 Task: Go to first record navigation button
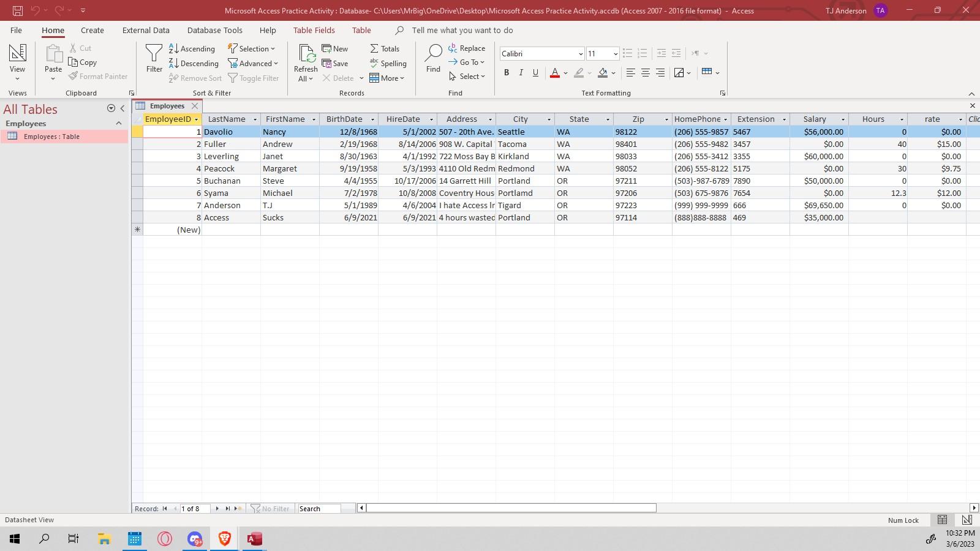tap(165, 509)
